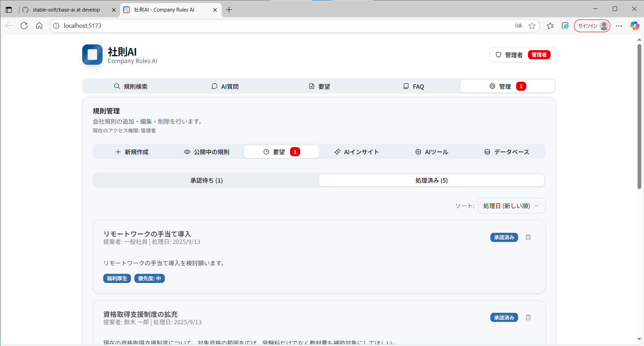Switch to the AI質問 tab

225,86
